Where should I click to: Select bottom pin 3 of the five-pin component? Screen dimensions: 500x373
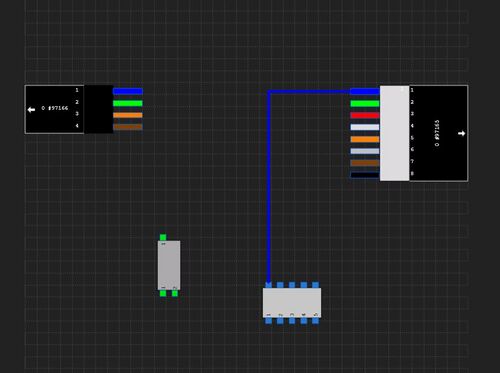click(x=292, y=321)
